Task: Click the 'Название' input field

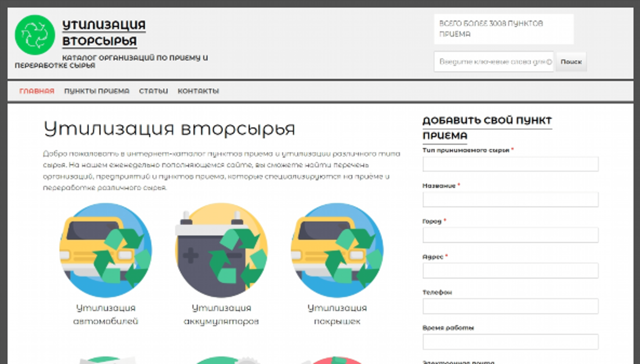Action: [510, 199]
